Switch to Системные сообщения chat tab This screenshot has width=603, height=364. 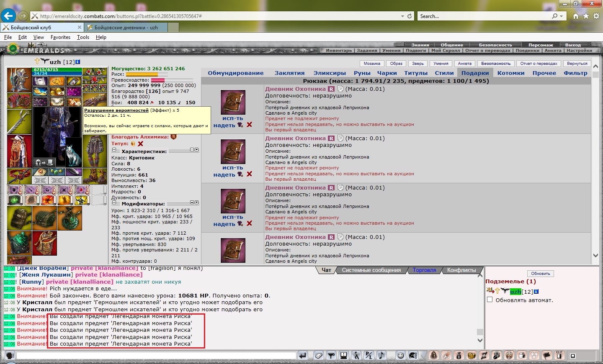(x=371, y=270)
